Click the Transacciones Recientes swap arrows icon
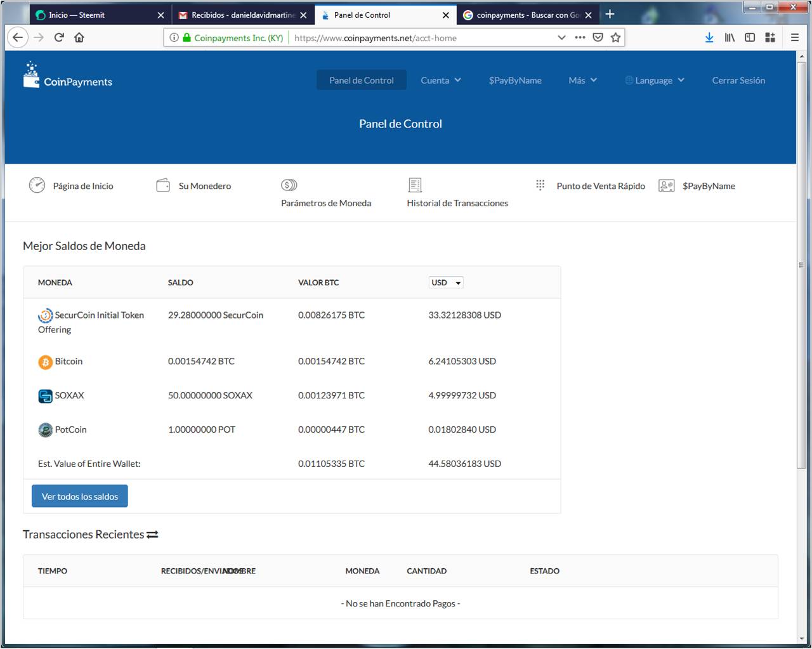This screenshot has width=812, height=649. coord(152,535)
